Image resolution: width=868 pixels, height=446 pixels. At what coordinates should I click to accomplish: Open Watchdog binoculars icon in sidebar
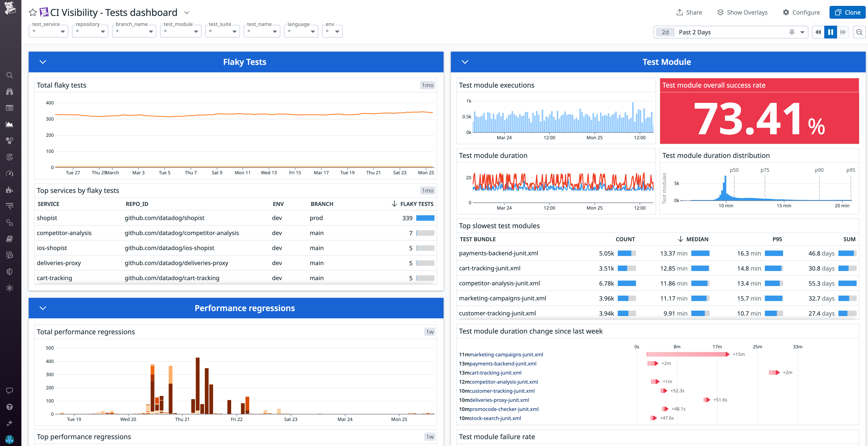click(9, 91)
